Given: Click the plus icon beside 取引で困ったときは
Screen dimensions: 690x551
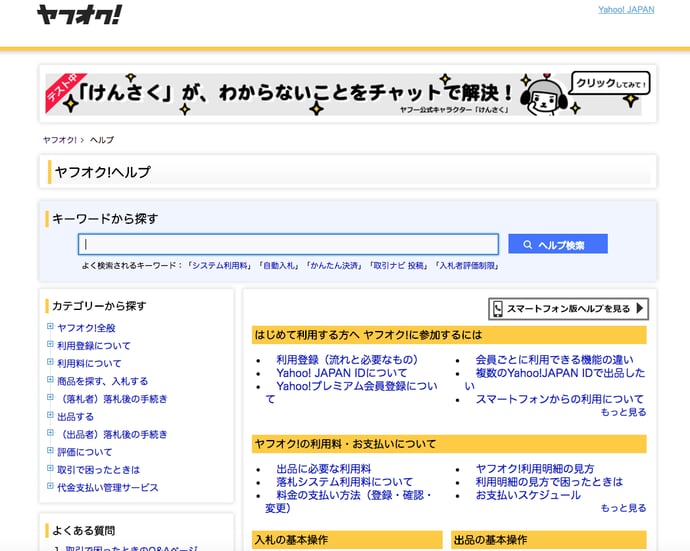Looking at the screenshot, I should click(50, 469).
